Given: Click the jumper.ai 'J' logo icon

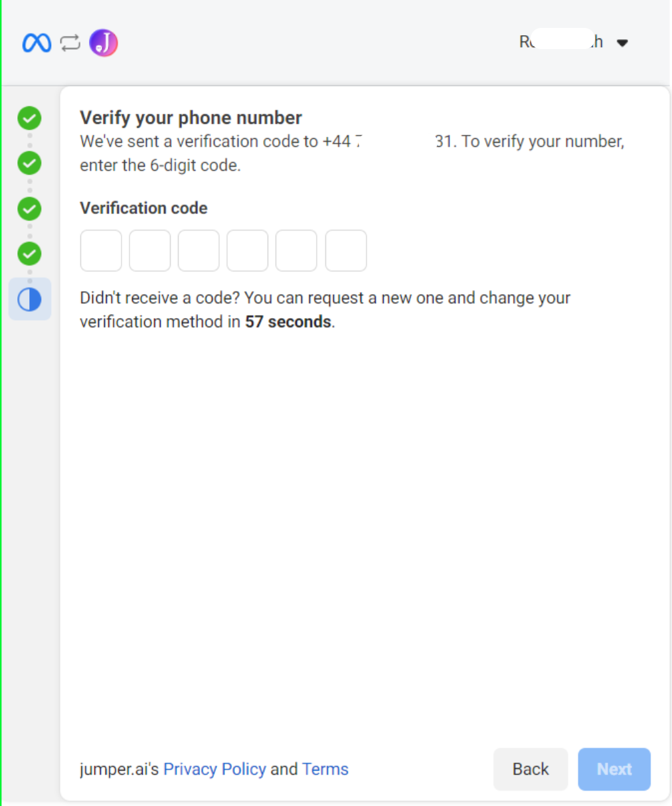Looking at the screenshot, I should click(103, 42).
